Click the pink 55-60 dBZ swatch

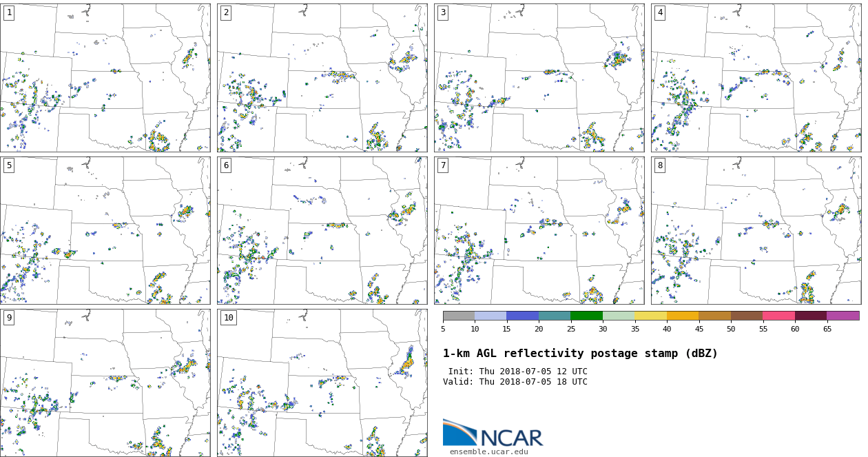(x=778, y=316)
